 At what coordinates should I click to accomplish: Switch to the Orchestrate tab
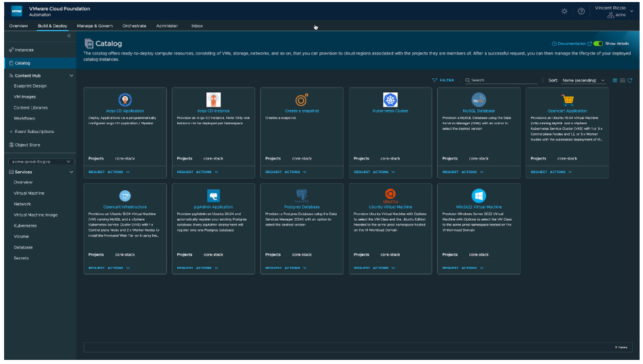134,26
